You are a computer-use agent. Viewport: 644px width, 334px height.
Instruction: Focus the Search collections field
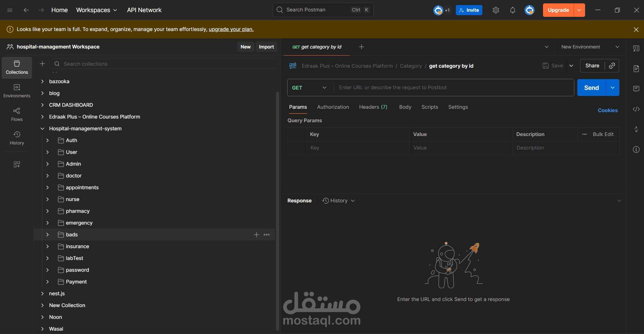coord(163,64)
